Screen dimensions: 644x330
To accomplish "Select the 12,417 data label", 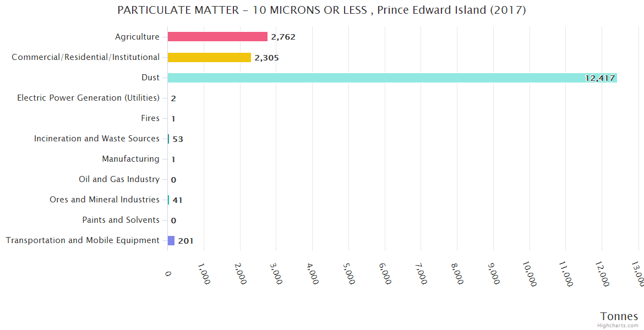I will pos(599,78).
